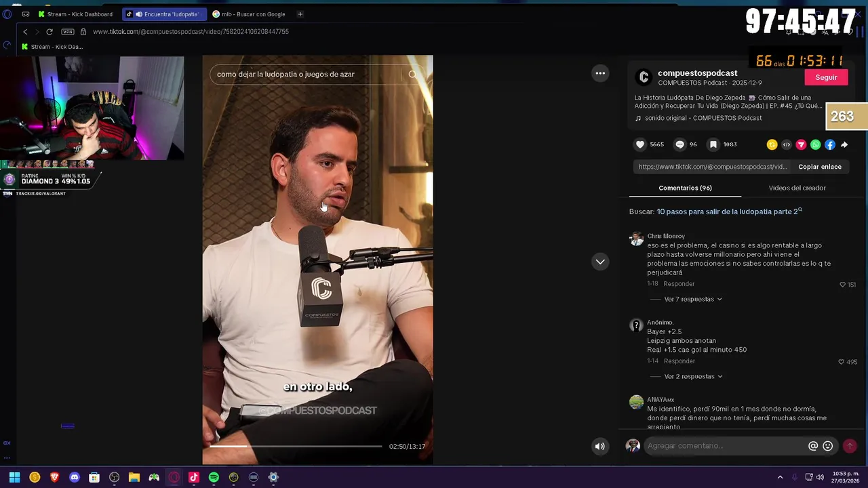Mute the video with the speaker icon
868x488 pixels.
pos(600,446)
